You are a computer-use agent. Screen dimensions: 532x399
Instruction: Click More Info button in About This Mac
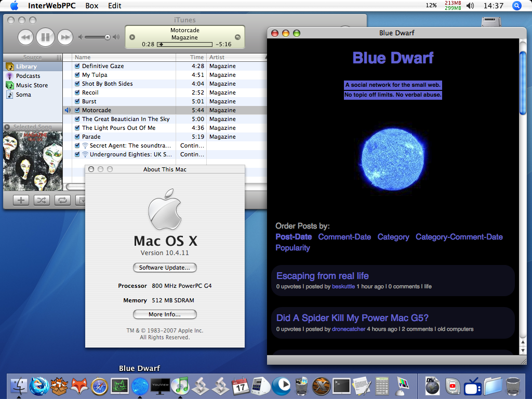[x=165, y=314]
